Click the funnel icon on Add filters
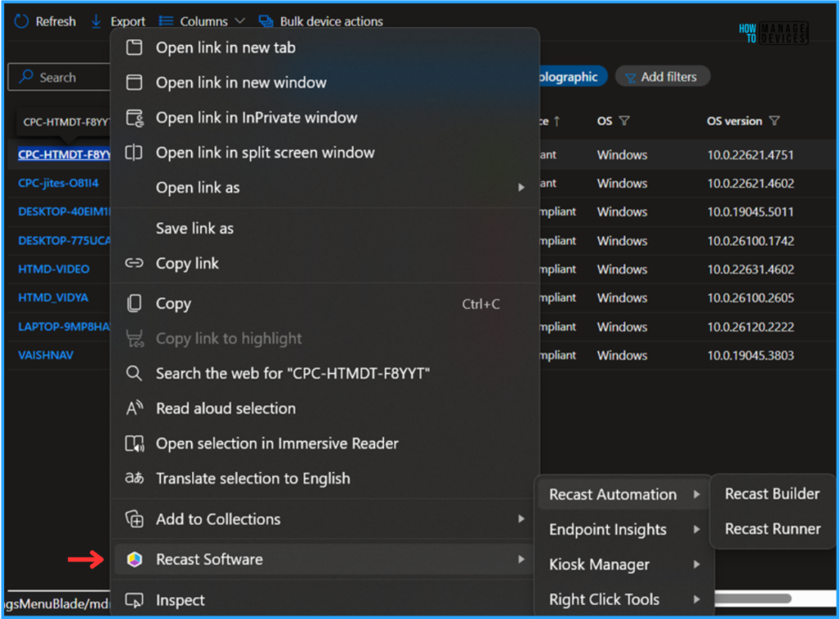 631,78
